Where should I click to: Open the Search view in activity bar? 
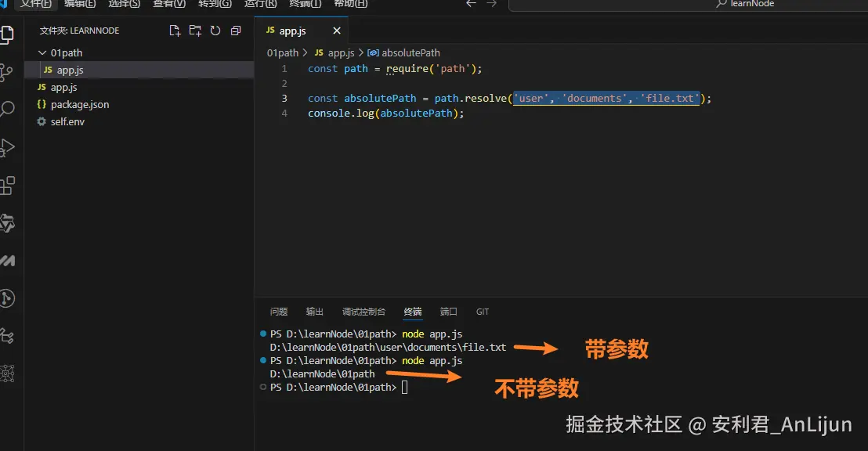coord(6,109)
